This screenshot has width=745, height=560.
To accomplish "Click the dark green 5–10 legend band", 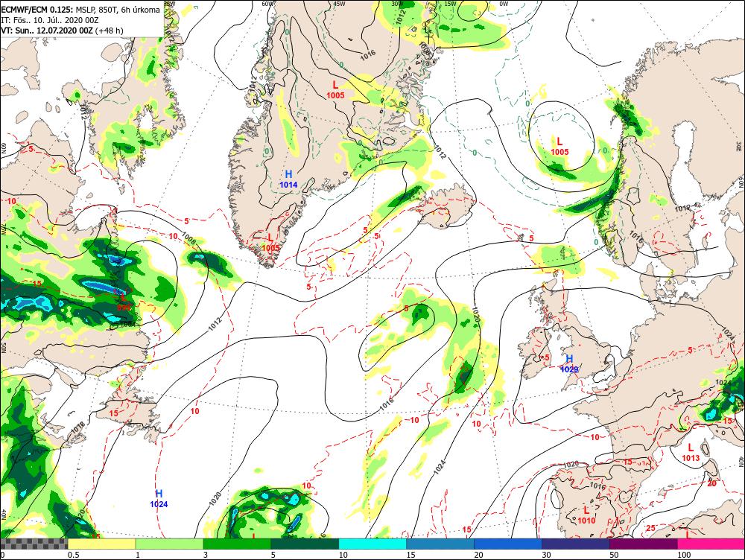I will coord(305,544).
